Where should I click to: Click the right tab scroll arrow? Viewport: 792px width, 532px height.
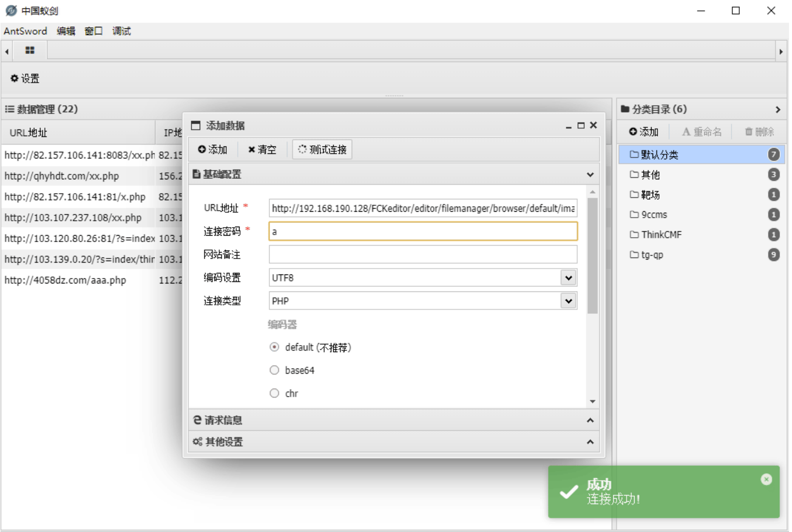(x=781, y=51)
